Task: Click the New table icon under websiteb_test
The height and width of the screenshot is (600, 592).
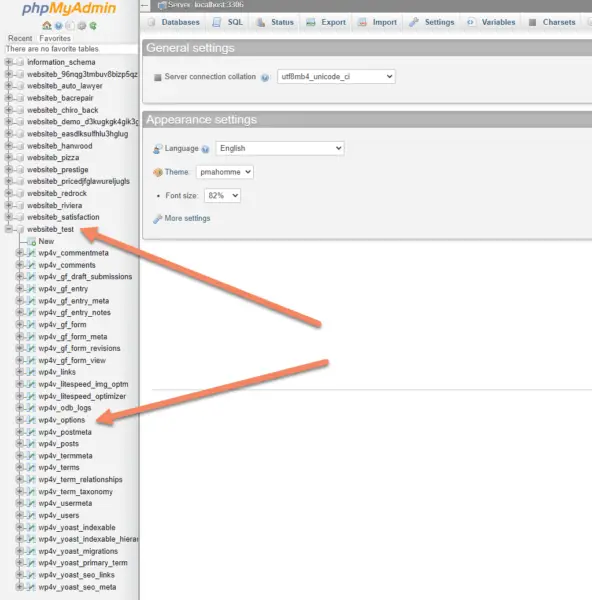Action: (x=31, y=241)
